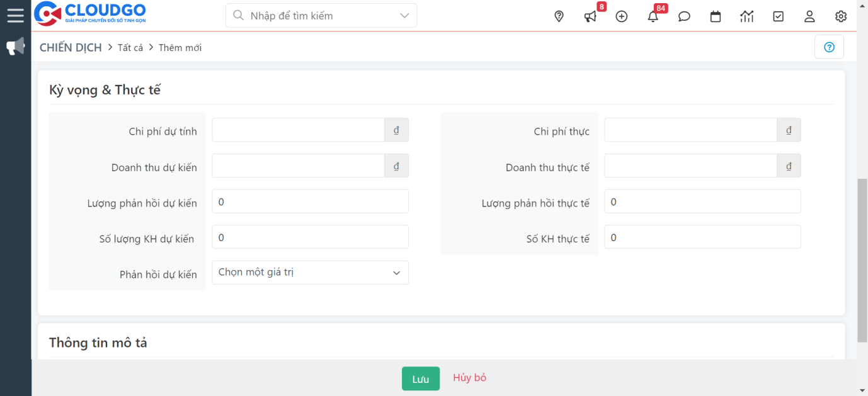This screenshot has height=396, width=868.
Task: Open the notifications bell
Action: [x=653, y=16]
